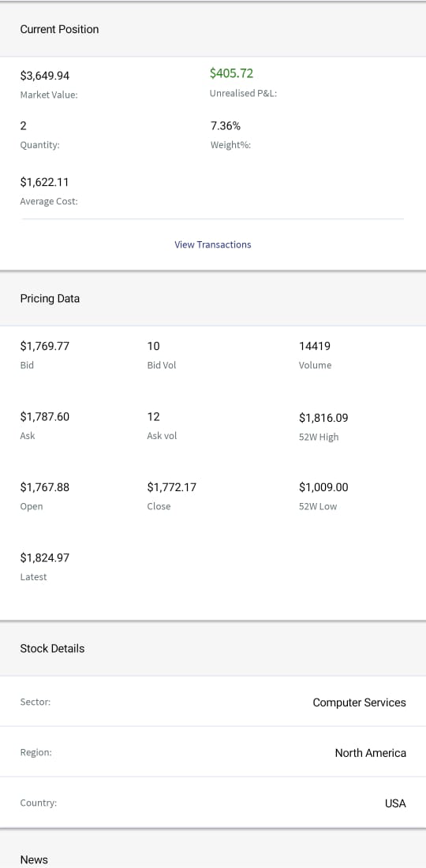Select the Sector row Computer Services
The image size is (426, 868).
(x=213, y=702)
